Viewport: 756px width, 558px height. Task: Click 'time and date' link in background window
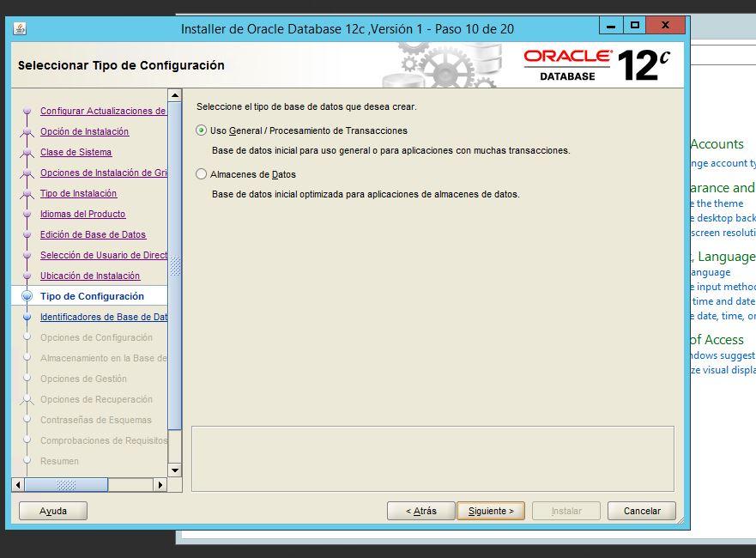(723, 301)
